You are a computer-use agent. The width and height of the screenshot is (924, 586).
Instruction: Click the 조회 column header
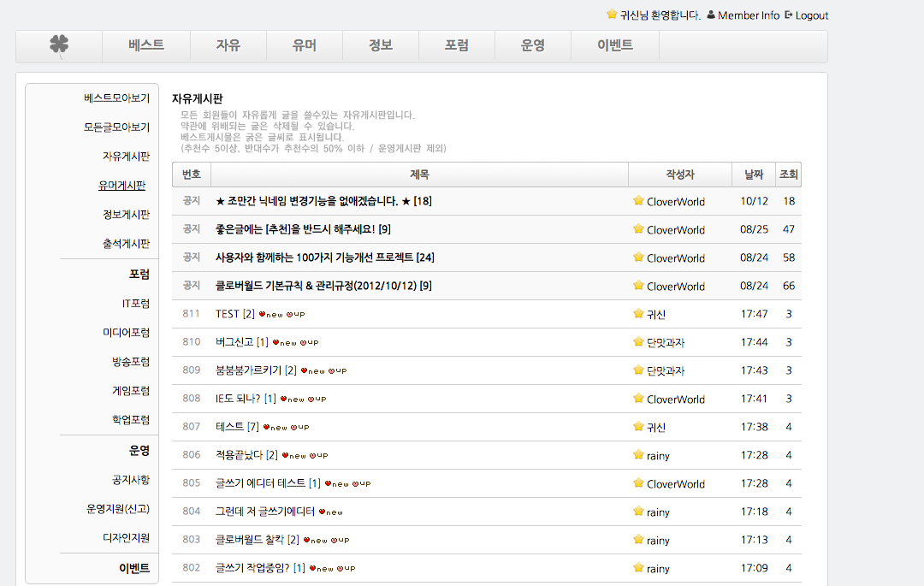pyautogui.click(x=788, y=175)
